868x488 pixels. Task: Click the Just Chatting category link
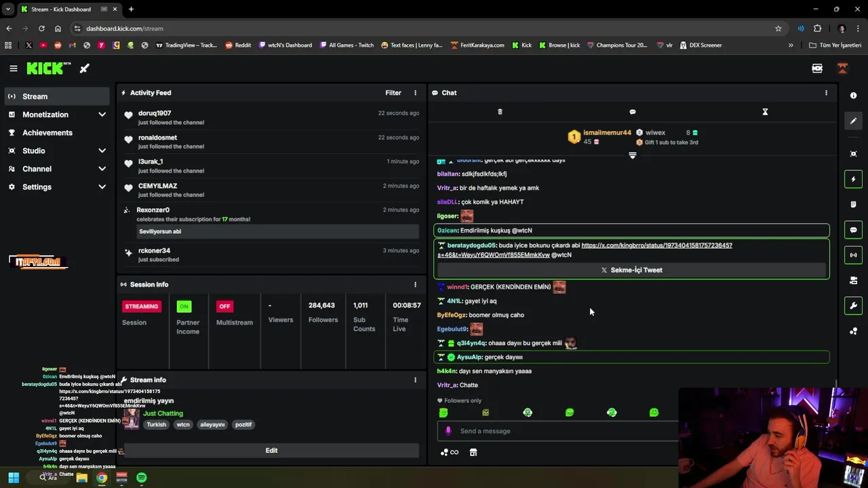coord(163,413)
